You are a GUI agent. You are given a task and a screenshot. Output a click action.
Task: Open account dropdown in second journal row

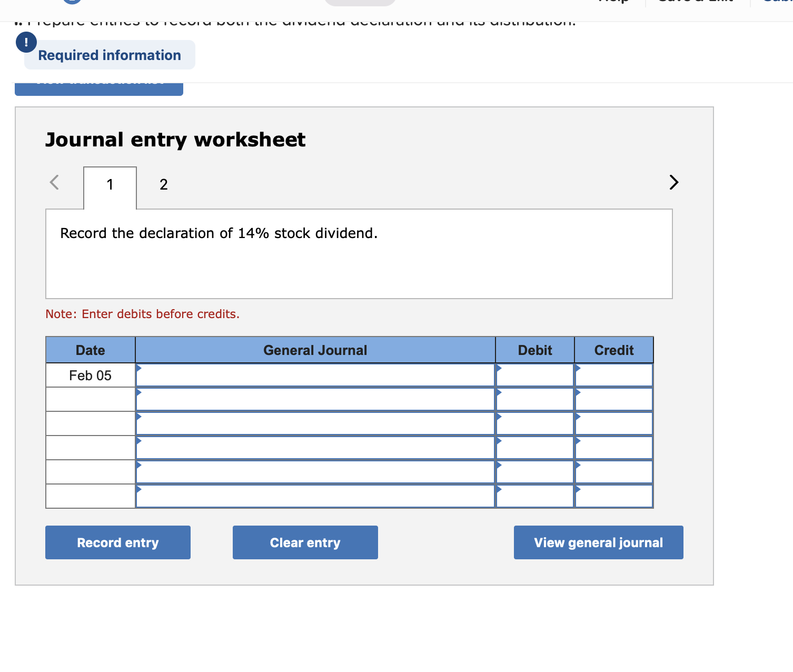tap(315, 400)
